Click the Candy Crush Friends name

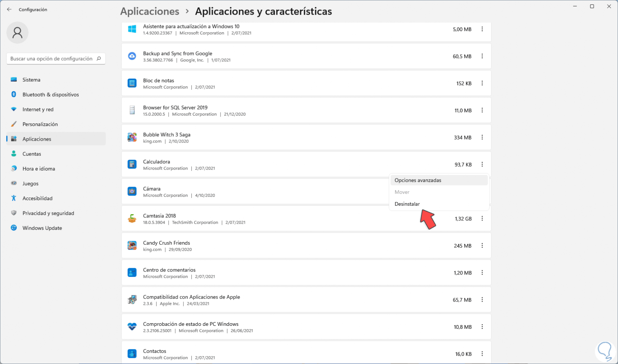tap(166, 243)
